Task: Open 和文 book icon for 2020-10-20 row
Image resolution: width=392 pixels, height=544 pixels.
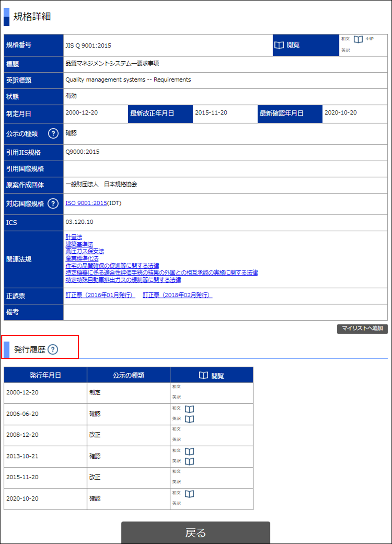Action: point(189,494)
